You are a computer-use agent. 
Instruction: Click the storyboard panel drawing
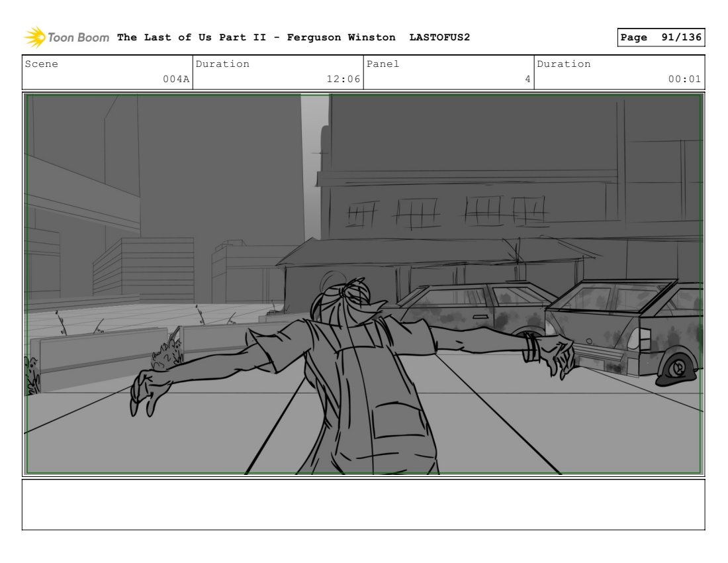(x=363, y=284)
